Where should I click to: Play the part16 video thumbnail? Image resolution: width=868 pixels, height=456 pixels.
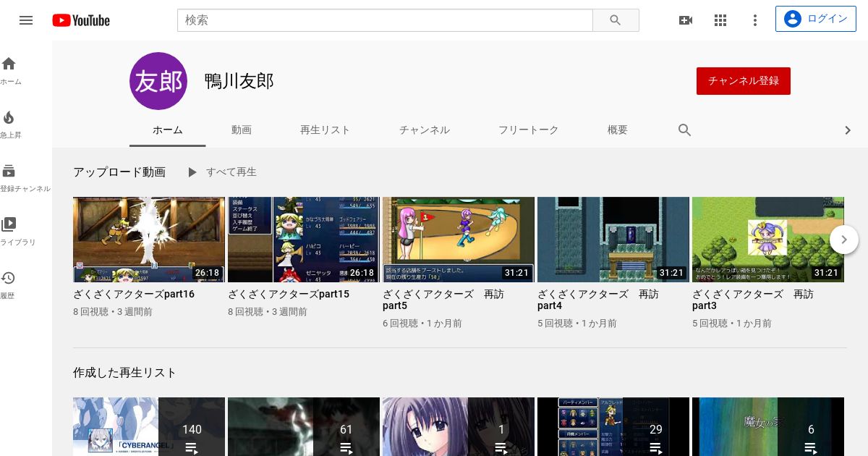coord(149,240)
